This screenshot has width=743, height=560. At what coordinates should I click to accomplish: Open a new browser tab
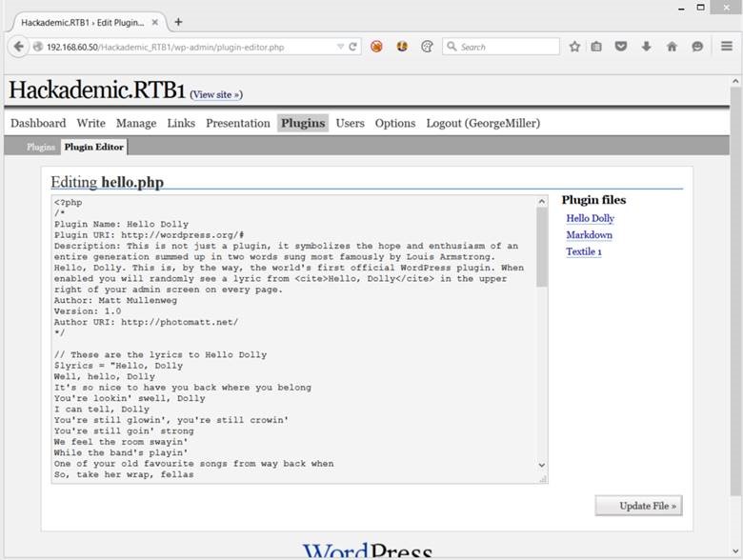(x=178, y=22)
